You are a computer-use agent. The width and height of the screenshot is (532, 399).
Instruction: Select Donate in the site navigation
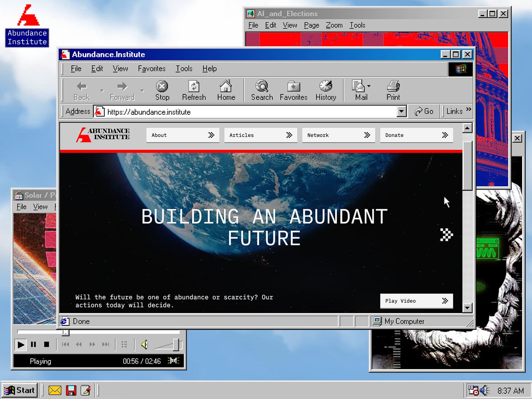tap(416, 135)
